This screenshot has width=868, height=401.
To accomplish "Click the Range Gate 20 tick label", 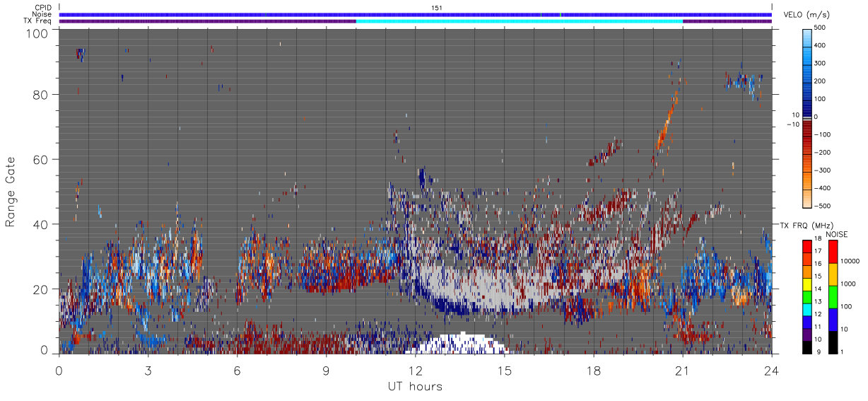I will 40,289.
